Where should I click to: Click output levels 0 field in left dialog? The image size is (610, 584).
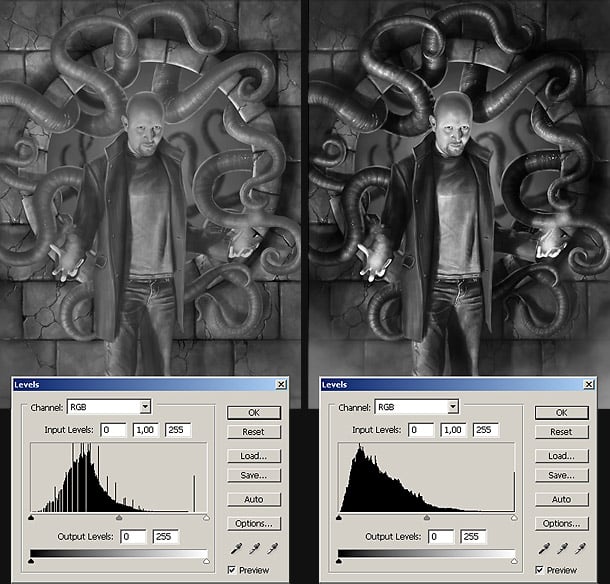click(x=133, y=537)
